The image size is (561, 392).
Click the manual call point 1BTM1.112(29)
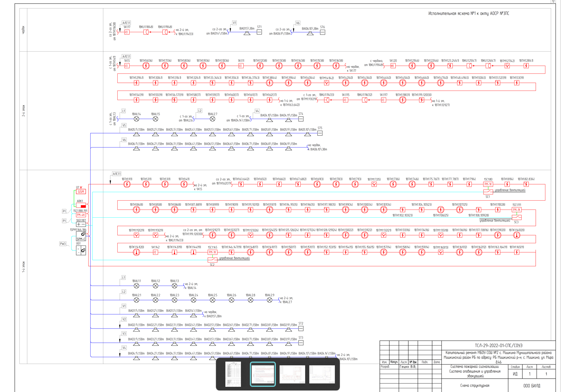coord(136,235)
